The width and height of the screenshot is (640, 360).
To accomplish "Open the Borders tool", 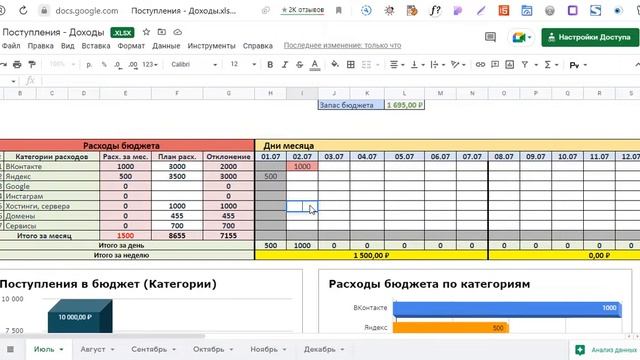I will coord(351,64).
